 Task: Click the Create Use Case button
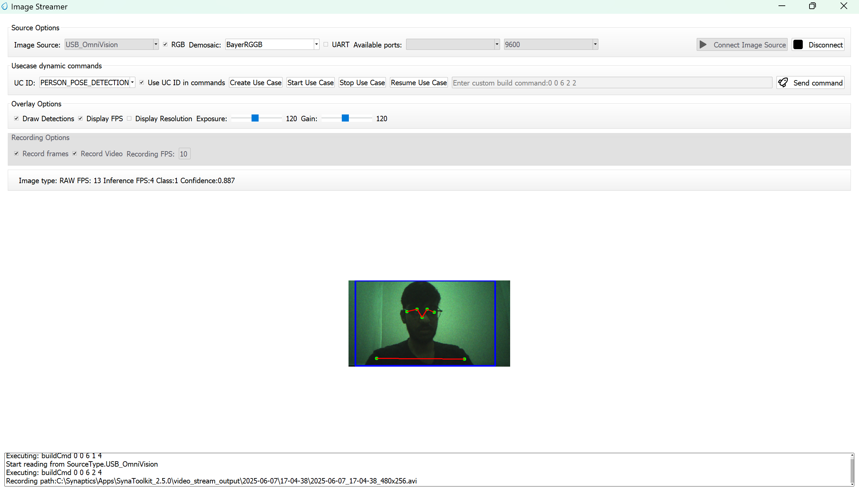(x=256, y=82)
